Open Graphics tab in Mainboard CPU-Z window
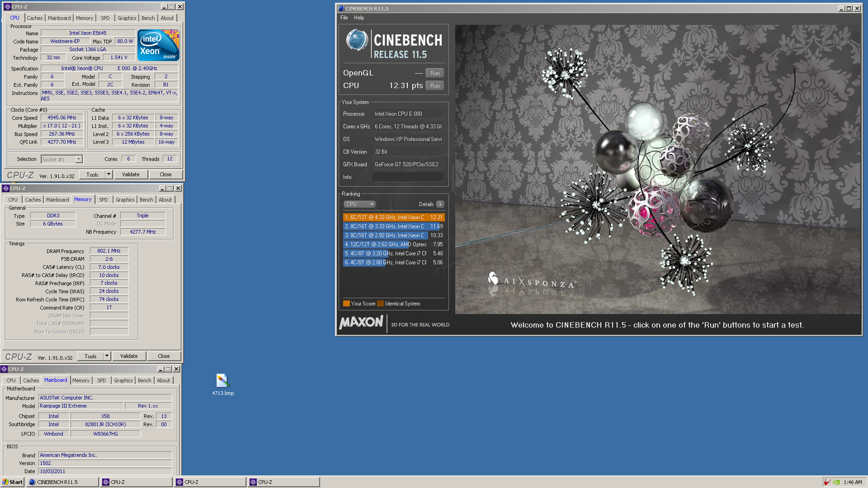The image size is (868, 488). (123, 380)
